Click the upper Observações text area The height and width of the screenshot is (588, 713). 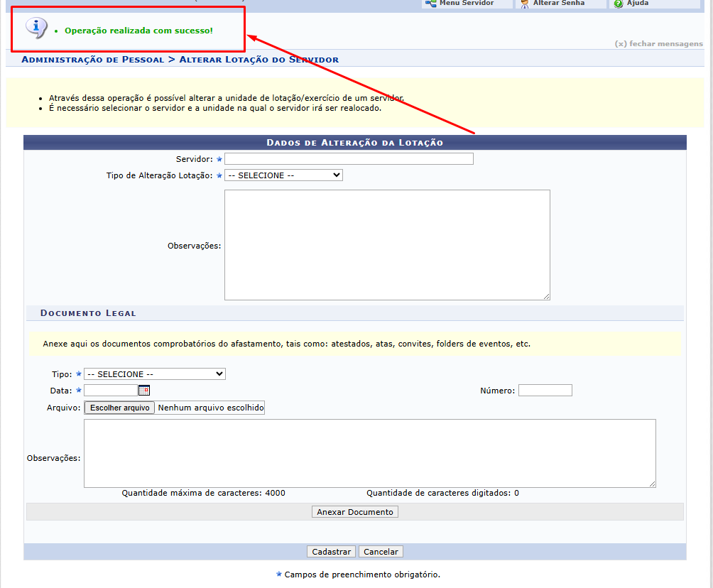point(387,245)
